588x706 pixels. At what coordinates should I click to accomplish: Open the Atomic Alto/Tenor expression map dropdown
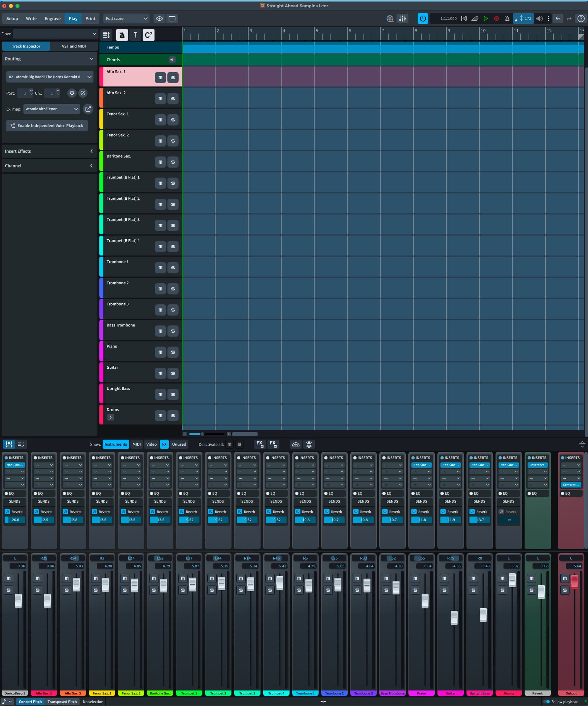(x=52, y=109)
